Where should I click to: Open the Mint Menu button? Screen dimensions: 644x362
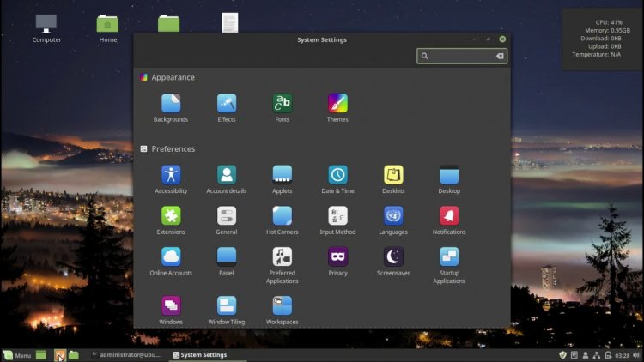point(17,355)
